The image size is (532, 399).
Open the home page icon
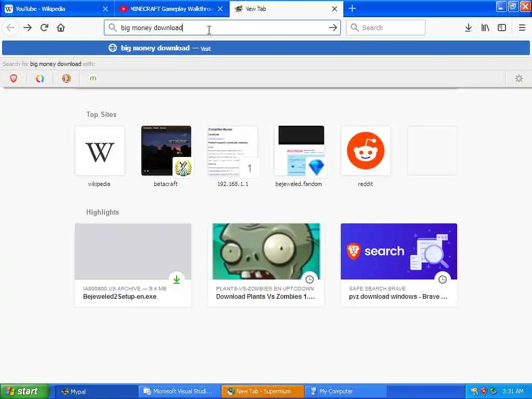coord(61,28)
